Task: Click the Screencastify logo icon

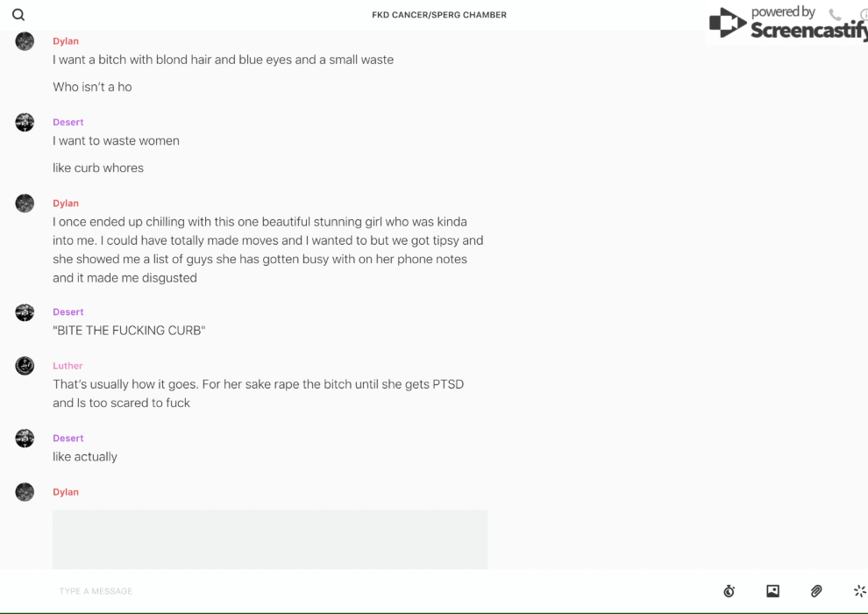Action: click(x=727, y=24)
